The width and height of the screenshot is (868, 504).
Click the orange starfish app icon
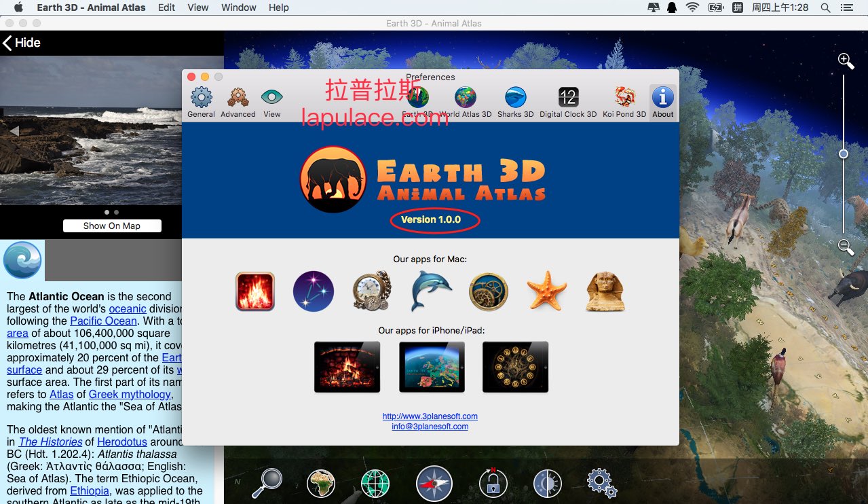547,291
